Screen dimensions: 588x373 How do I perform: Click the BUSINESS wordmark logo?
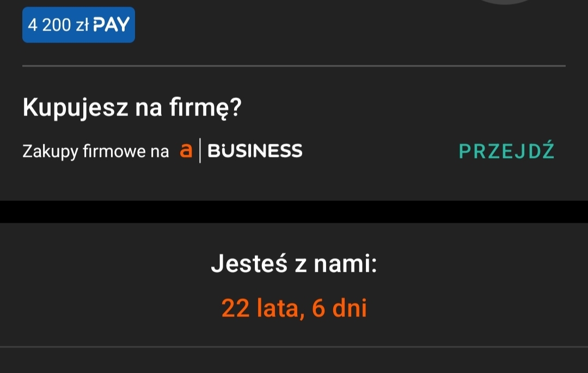[255, 151]
